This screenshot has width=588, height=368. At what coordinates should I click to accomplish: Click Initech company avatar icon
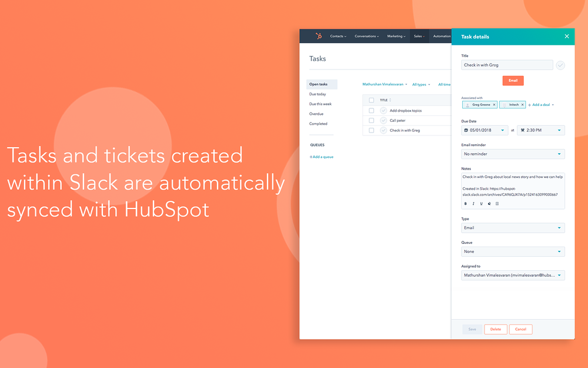click(505, 105)
